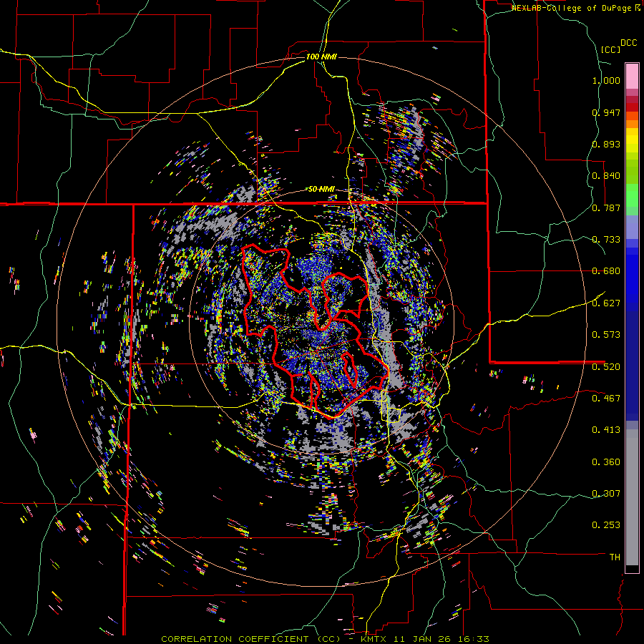Click the TH threshold legend label
This screenshot has height=644, width=644.
pos(615,557)
